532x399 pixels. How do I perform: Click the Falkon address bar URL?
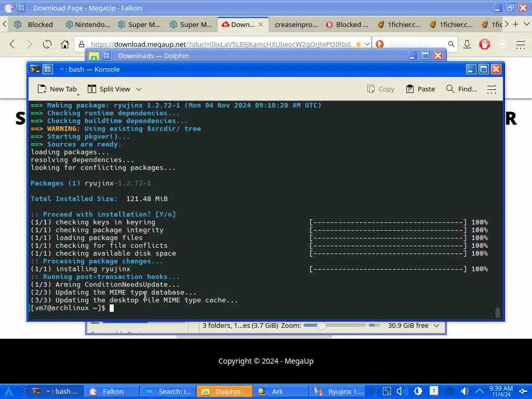(221, 44)
